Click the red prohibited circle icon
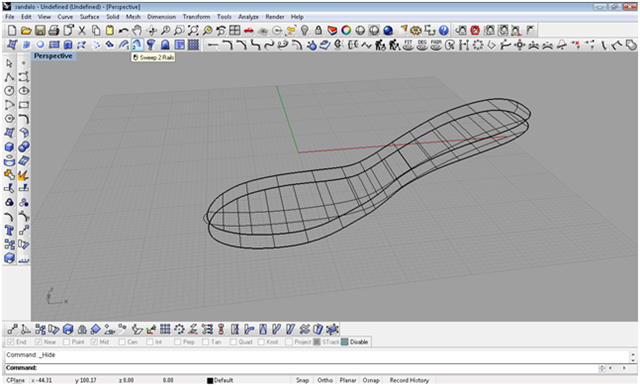Viewport: 640px width, 386px height. tap(475, 31)
